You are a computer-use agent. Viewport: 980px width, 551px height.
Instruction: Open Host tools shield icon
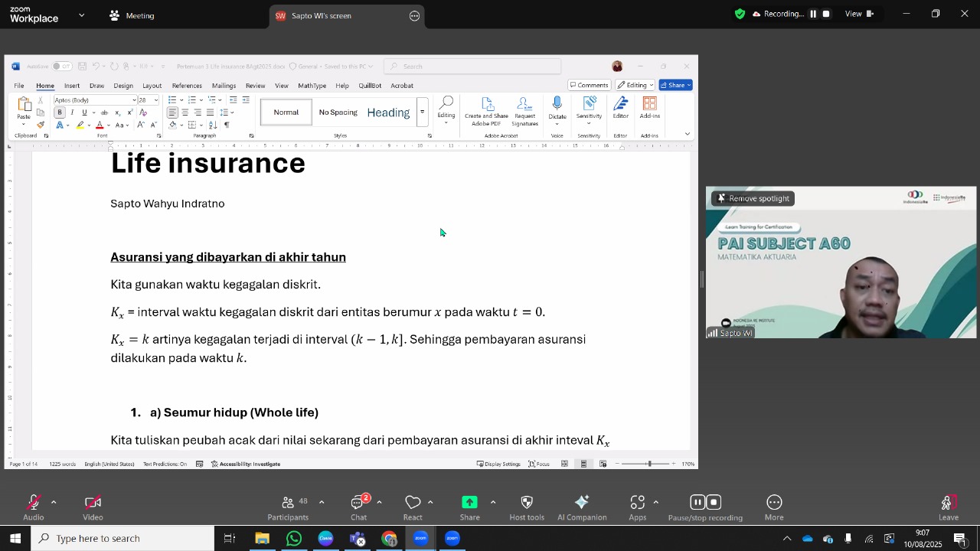pyautogui.click(x=527, y=503)
